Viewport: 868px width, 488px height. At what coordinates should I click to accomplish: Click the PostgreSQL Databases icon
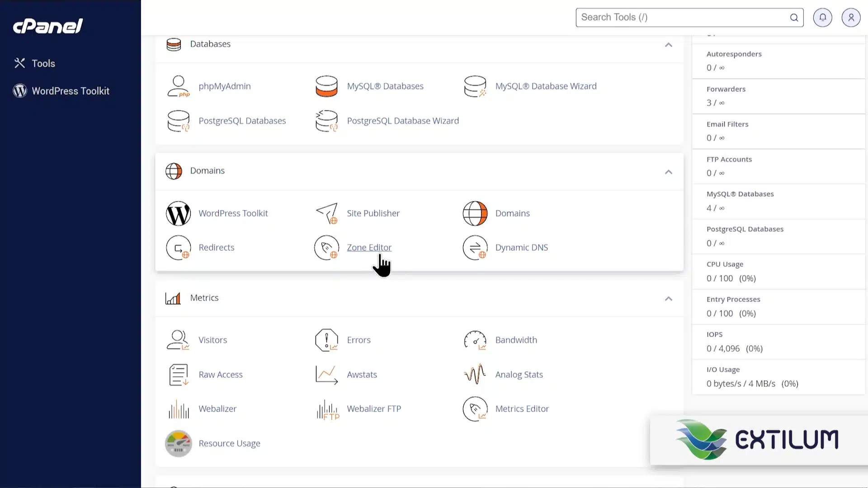179,121
